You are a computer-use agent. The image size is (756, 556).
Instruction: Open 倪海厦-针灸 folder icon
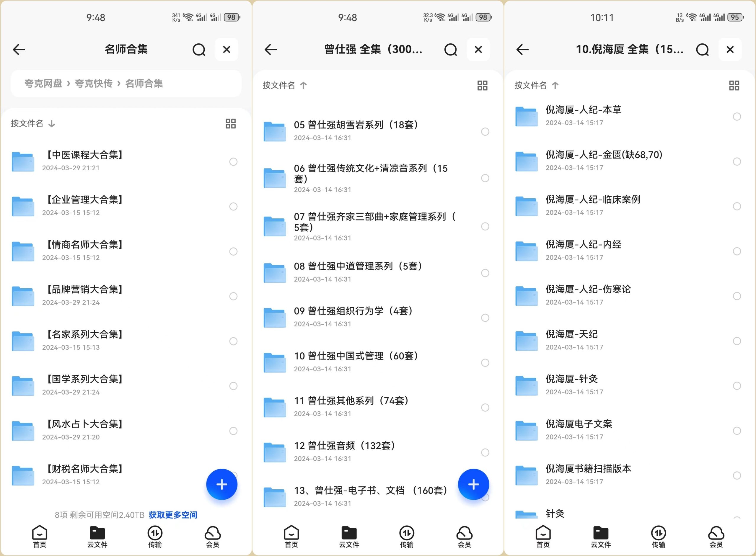point(527,385)
